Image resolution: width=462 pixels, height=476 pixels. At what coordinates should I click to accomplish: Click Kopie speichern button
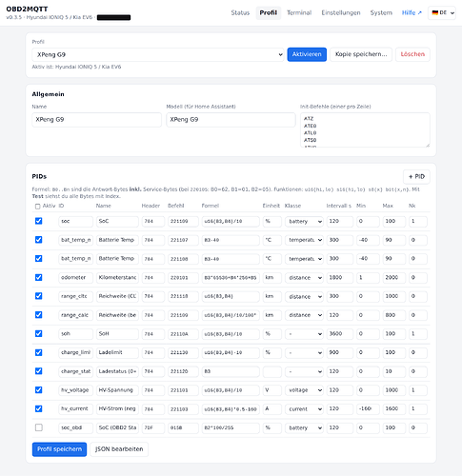361,54
